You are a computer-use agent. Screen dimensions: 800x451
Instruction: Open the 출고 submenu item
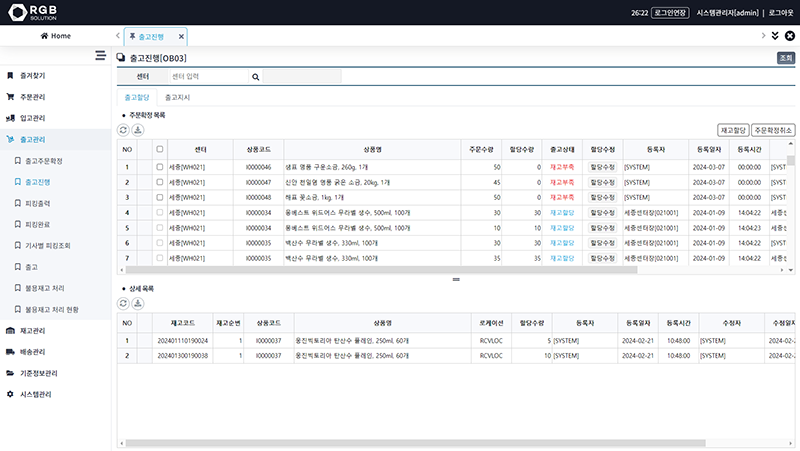click(x=32, y=267)
